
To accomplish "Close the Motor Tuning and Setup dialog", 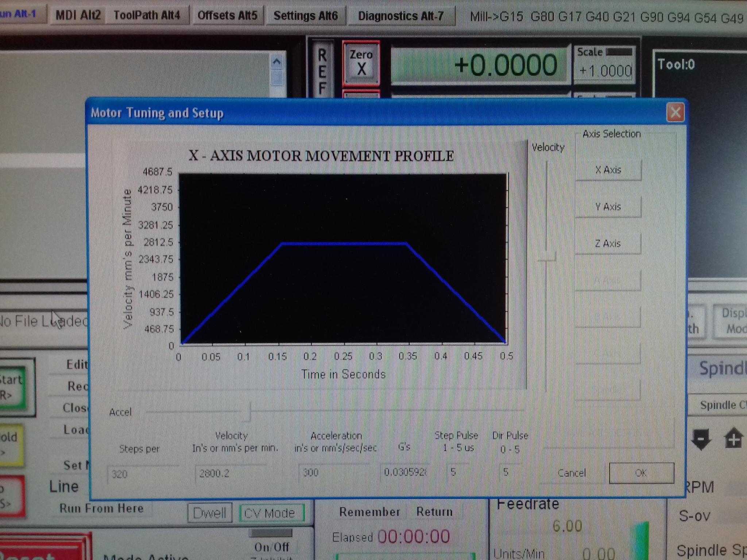I will tap(675, 113).
